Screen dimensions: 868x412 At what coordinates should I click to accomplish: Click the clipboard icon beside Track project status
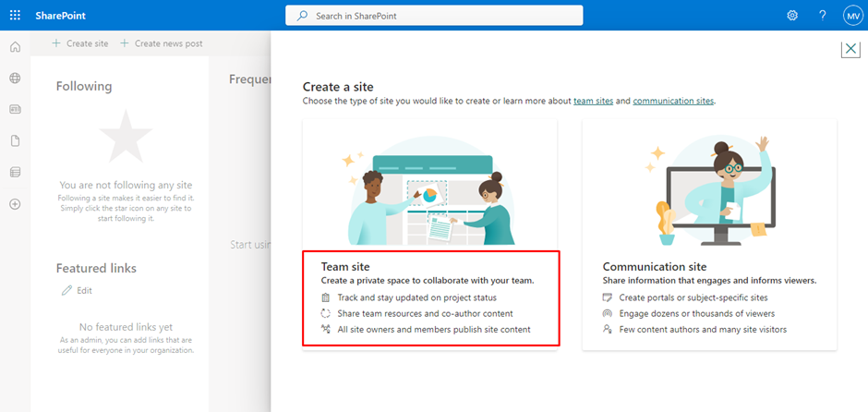click(325, 297)
